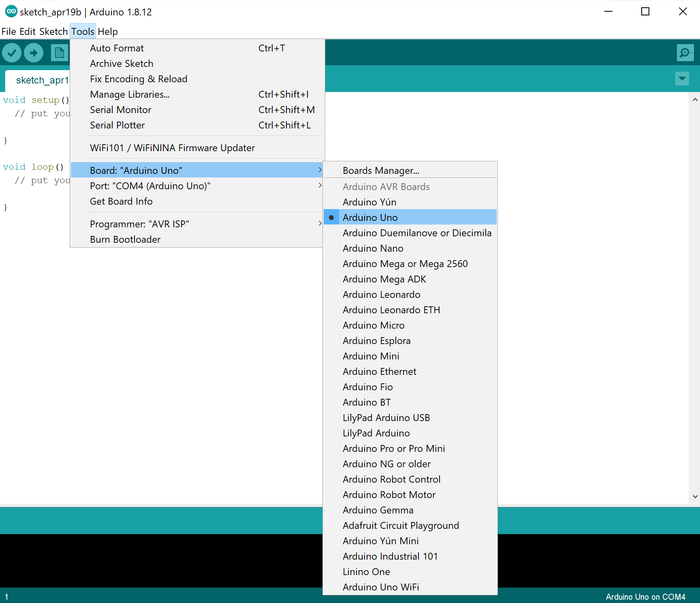The width and height of the screenshot is (700, 603).
Task: Pick LilyPad Arduino USB board
Action: 410,417
